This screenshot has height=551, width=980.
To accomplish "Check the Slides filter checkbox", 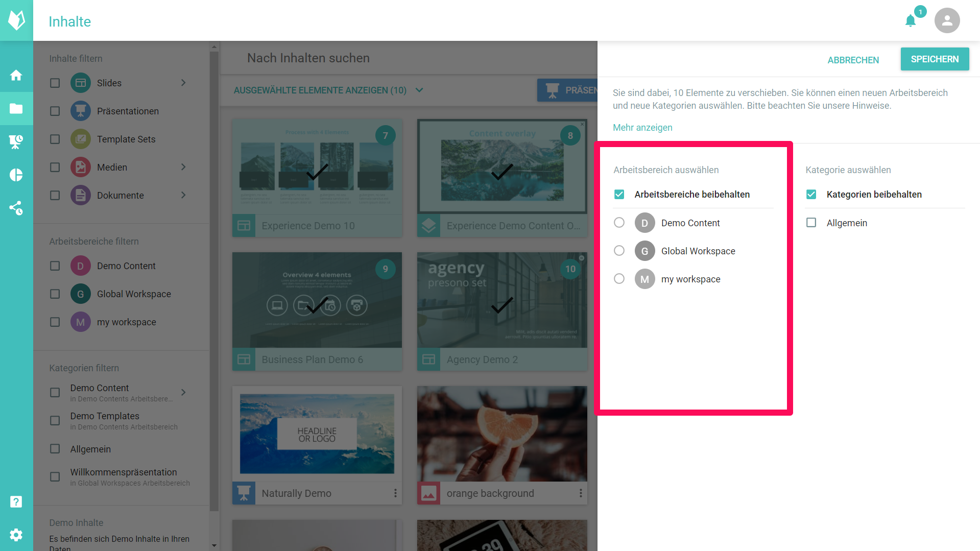I will (55, 83).
